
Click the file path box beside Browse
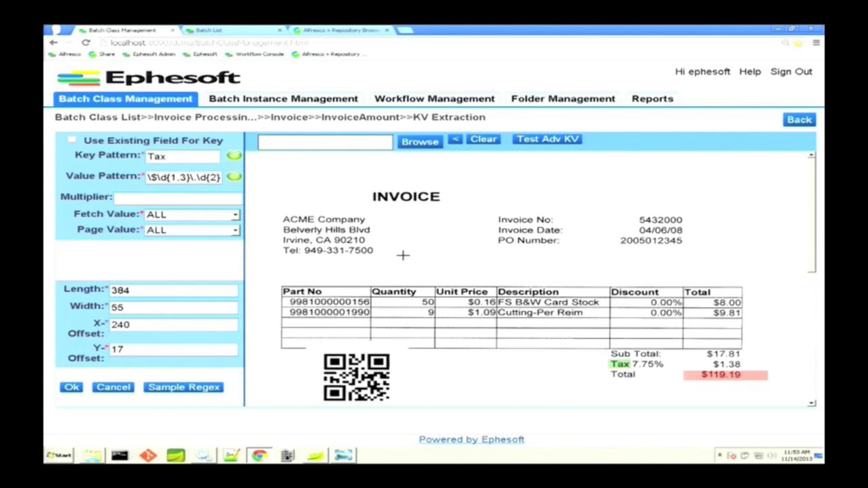click(x=325, y=142)
